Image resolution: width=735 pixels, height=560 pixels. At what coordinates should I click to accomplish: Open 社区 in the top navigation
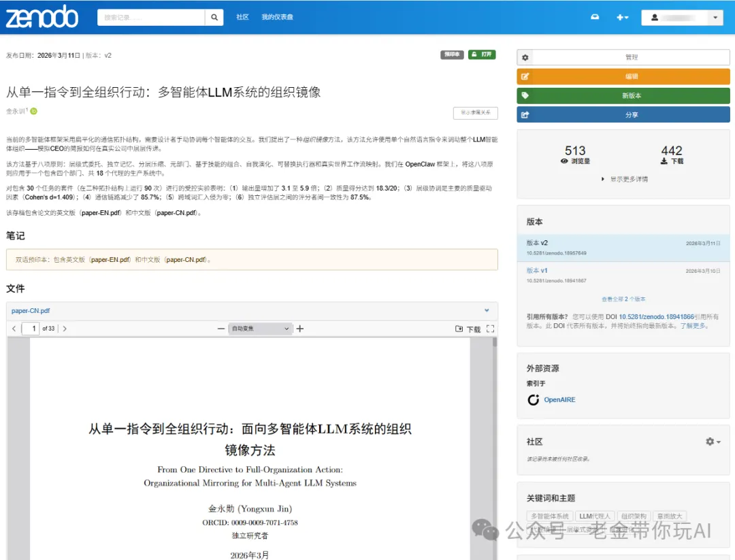point(242,18)
